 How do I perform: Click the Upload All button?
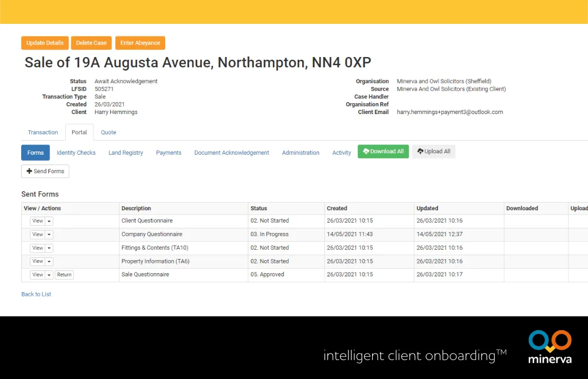(434, 151)
